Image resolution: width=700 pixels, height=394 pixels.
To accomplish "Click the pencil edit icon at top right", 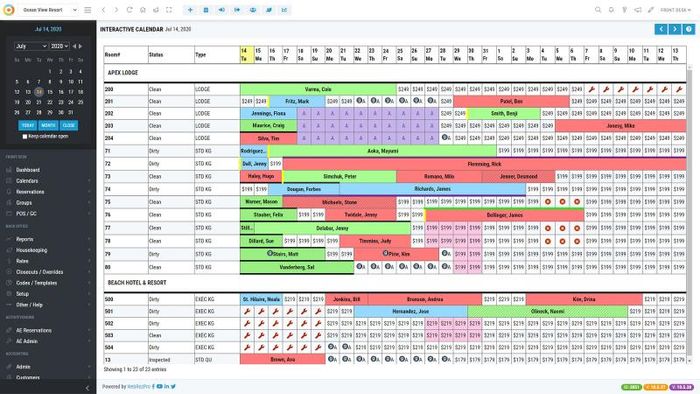I will coord(651,10).
